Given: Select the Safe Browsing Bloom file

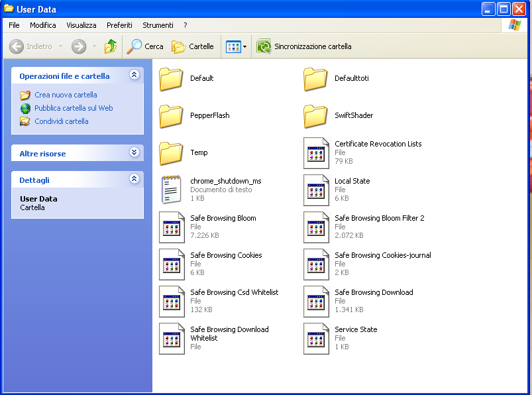Looking at the screenshot, I should [171, 227].
